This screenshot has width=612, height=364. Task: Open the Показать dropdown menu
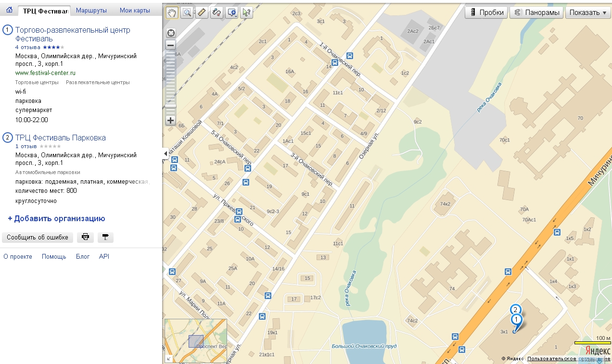[x=588, y=13]
